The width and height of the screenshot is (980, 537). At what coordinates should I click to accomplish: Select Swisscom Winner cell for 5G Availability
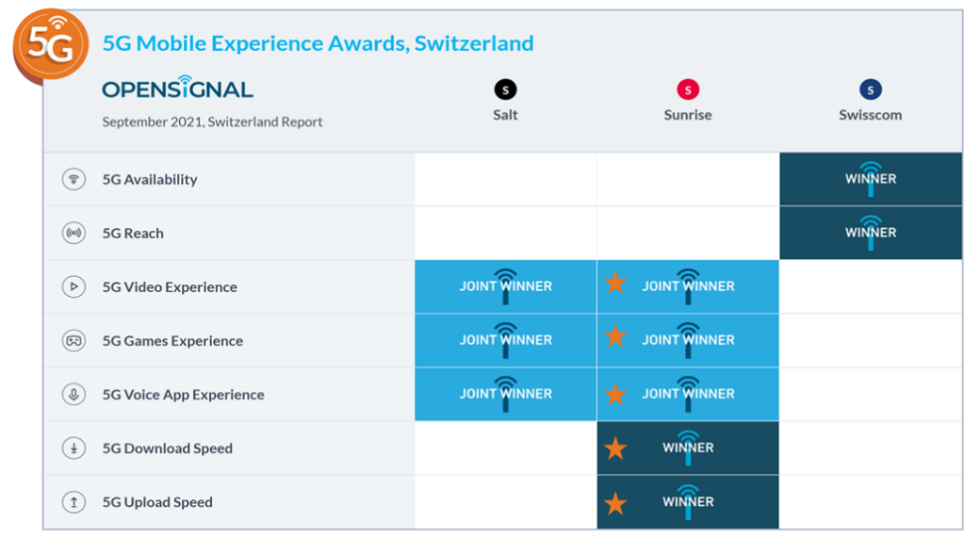(x=870, y=178)
